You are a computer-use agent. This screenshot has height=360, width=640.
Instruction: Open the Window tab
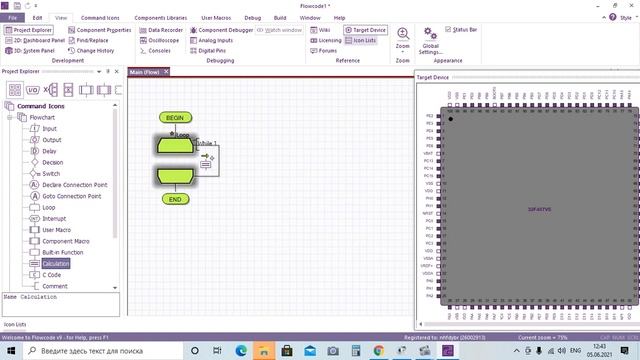coord(310,18)
